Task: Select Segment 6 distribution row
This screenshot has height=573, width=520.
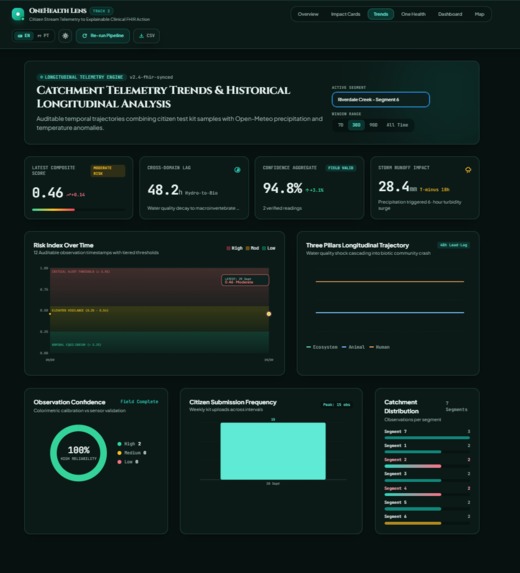Action: click(x=427, y=519)
